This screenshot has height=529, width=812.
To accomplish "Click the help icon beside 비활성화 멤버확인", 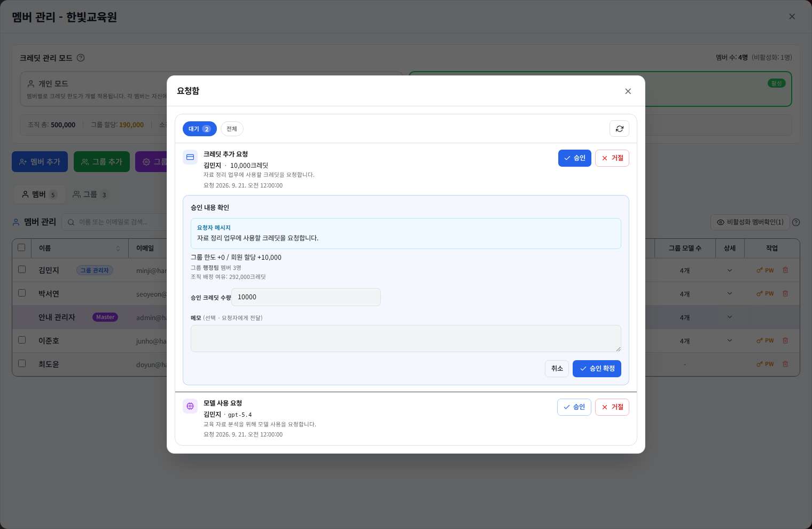I will [796, 222].
